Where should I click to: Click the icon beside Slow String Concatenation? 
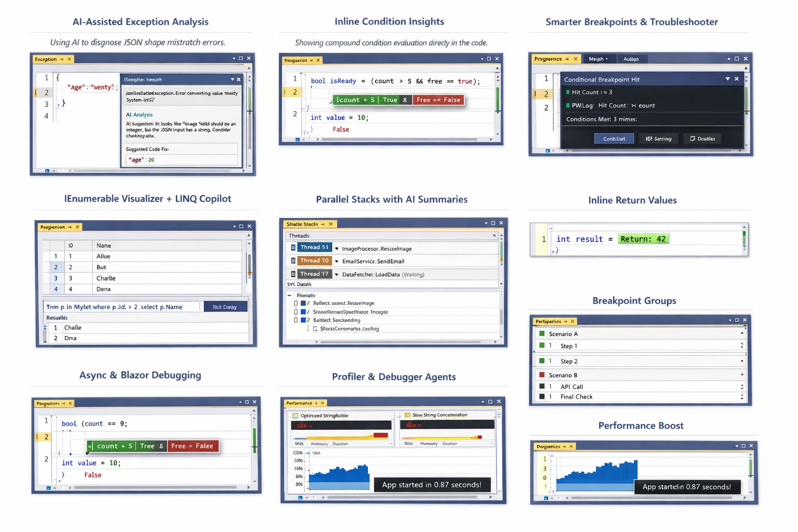click(x=407, y=415)
